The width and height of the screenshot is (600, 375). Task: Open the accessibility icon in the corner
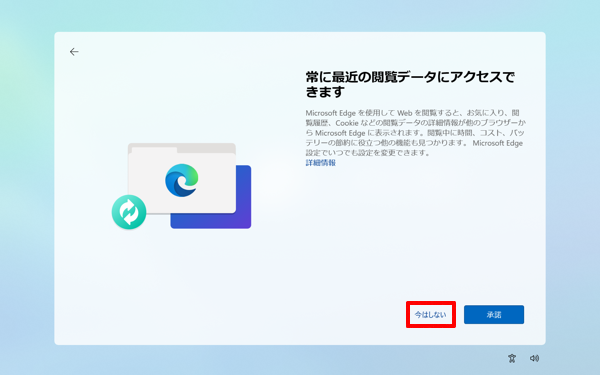[x=512, y=358]
